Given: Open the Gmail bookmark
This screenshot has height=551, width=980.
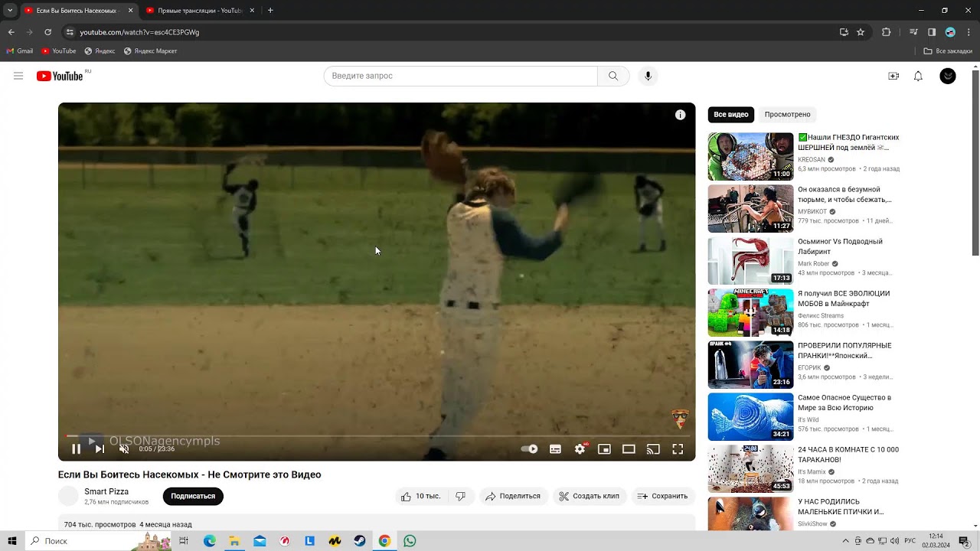Looking at the screenshot, I should pos(20,51).
